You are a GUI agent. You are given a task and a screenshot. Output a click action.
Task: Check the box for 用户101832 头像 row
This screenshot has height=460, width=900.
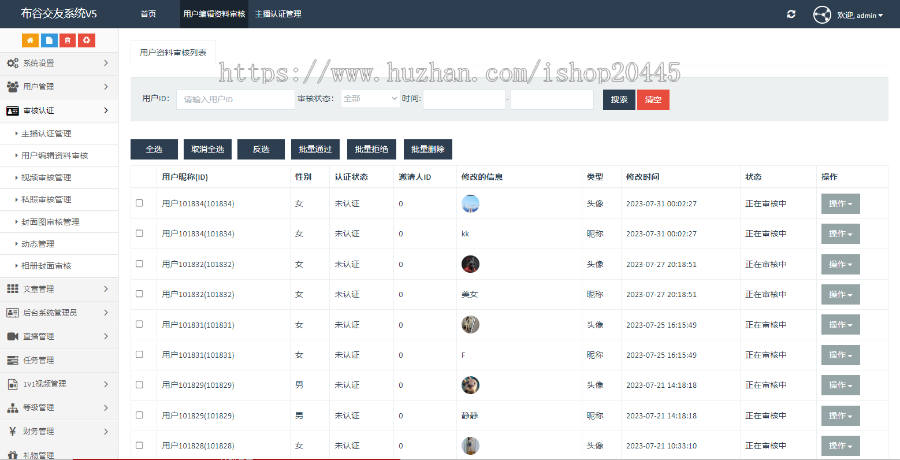tap(139, 264)
